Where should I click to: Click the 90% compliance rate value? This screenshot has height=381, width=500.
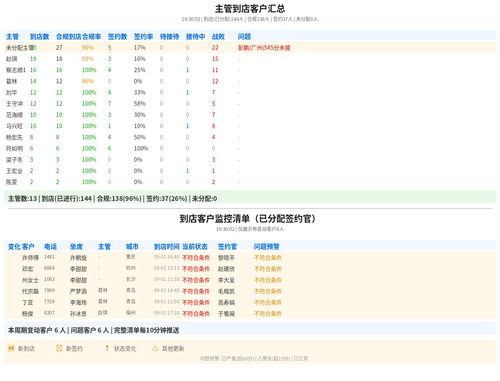[x=88, y=48]
